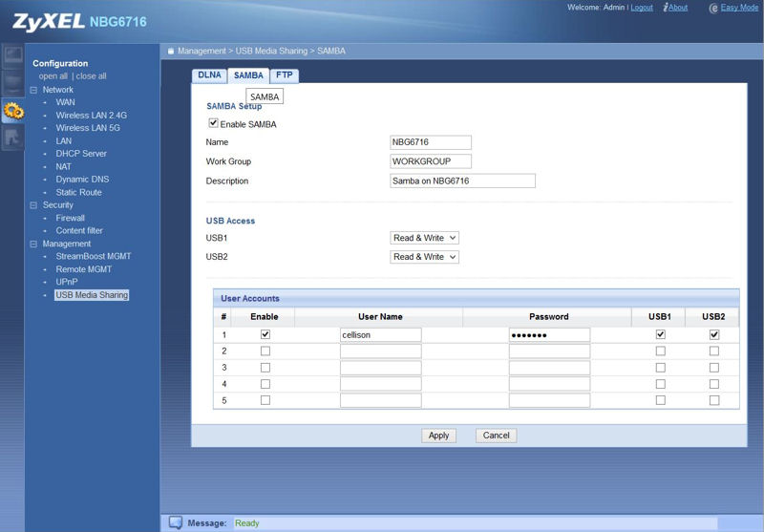Screen dimensions: 764x532
Task: Open Remote MGMT page
Action: 83,269
